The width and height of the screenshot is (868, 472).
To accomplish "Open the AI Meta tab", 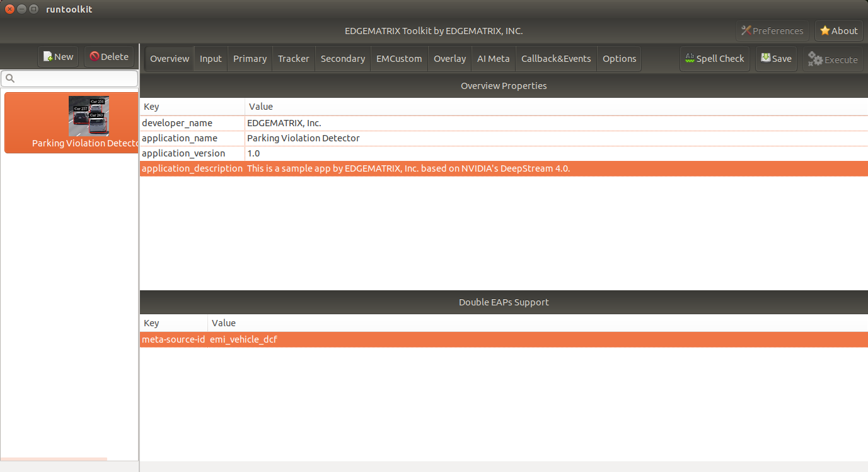I will pos(494,59).
